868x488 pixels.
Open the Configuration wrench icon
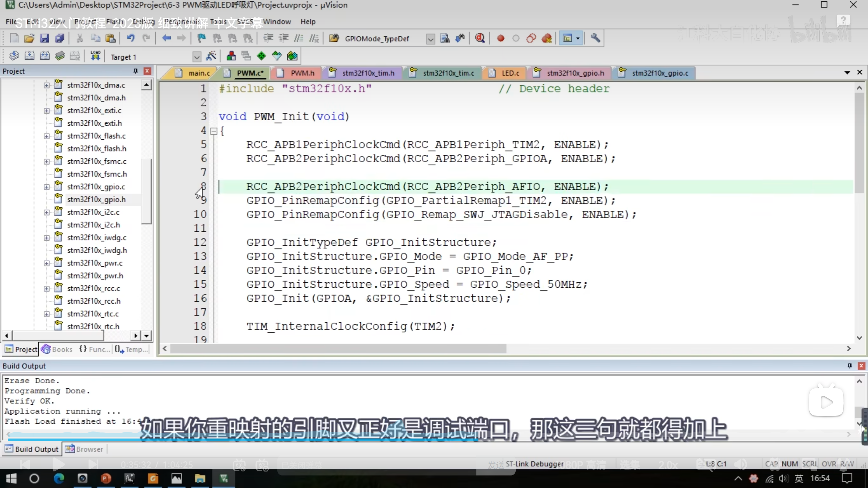pyautogui.click(x=595, y=38)
